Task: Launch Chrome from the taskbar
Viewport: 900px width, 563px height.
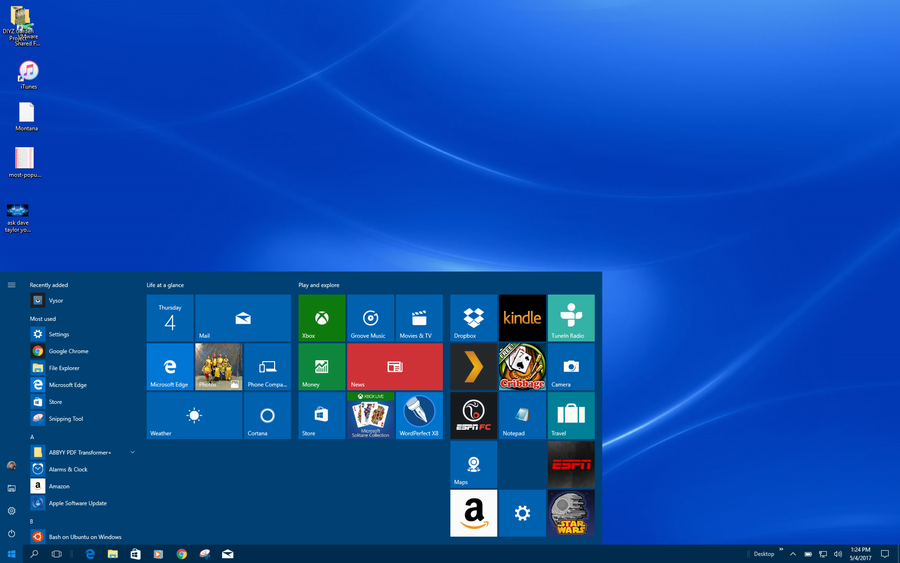Action: pyautogui.click(x=181, y=554)
